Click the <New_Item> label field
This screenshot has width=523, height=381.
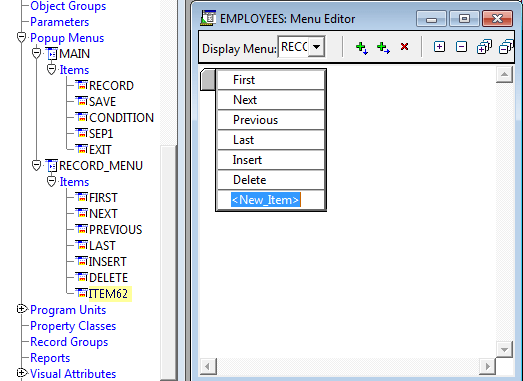point(266,200)
